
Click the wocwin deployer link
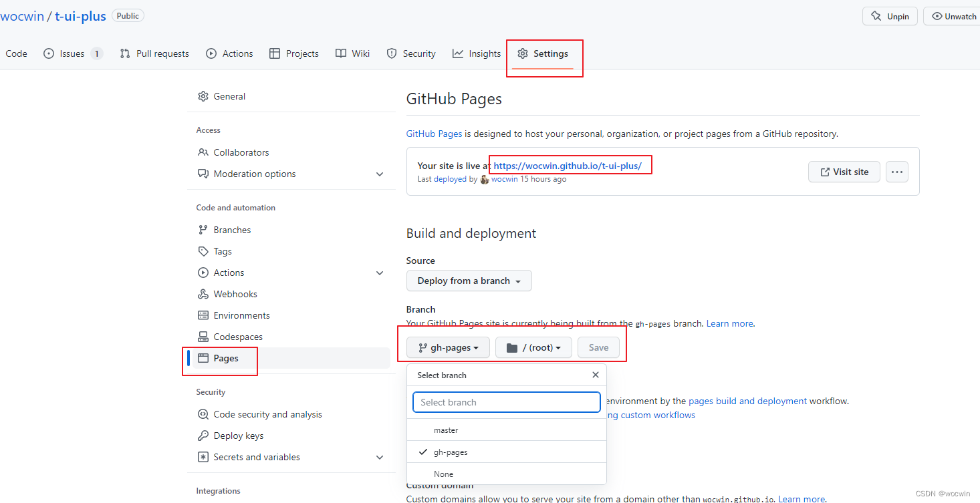[505, 179]
